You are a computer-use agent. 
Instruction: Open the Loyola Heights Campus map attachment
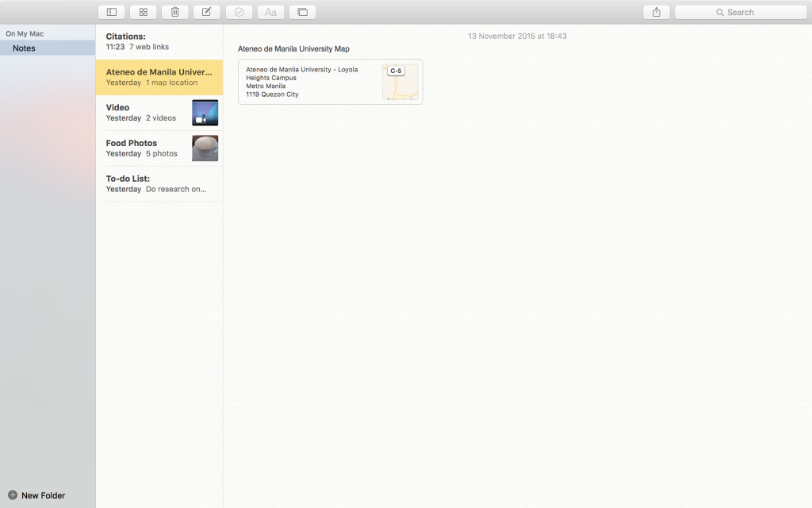331,82
